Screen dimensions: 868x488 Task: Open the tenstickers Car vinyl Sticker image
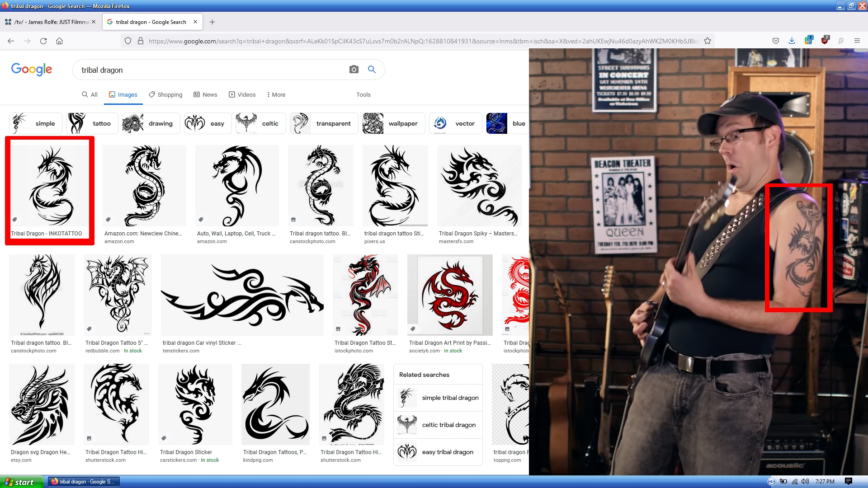[242, 295]
